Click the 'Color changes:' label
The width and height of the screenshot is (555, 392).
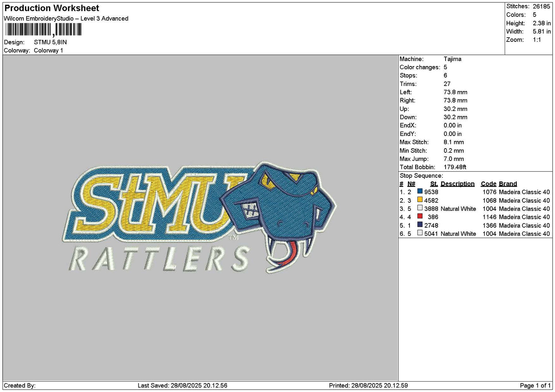pos(420,68)
